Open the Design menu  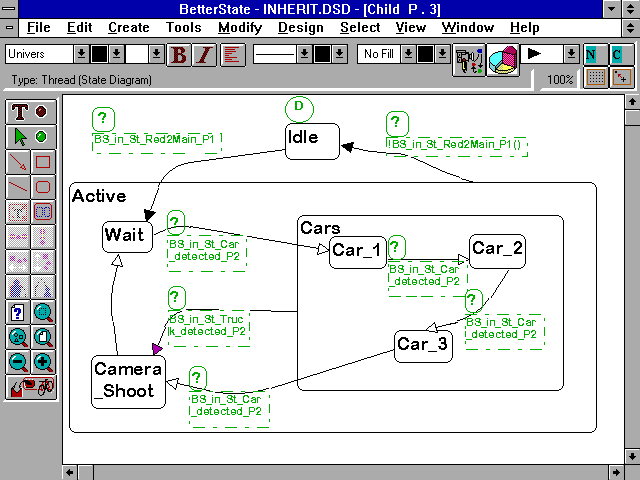[x=300, y=27]
